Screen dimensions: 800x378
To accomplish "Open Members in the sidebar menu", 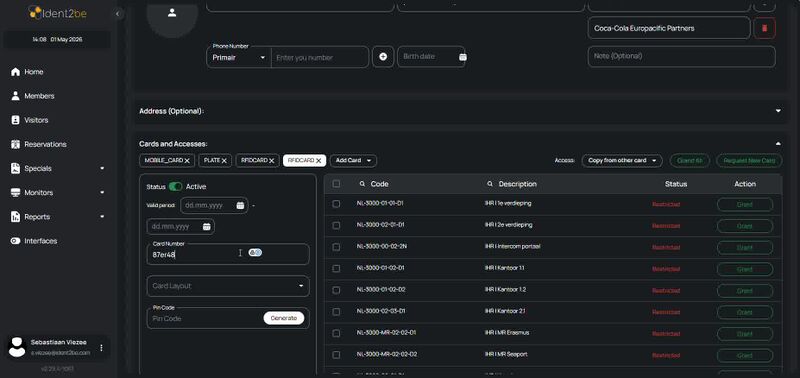I will pos(39,96).
